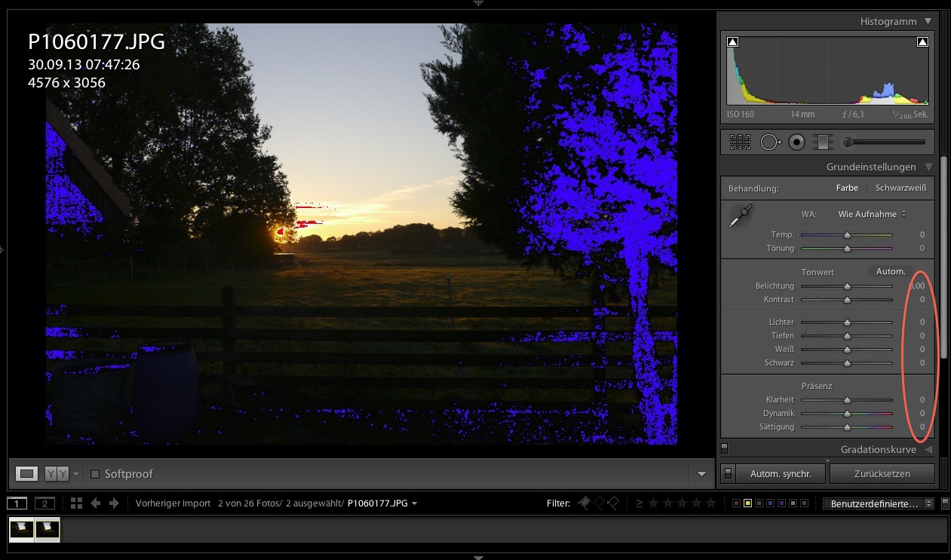Open the Benutzerdefinierte filter dropdown

[878, 503]
